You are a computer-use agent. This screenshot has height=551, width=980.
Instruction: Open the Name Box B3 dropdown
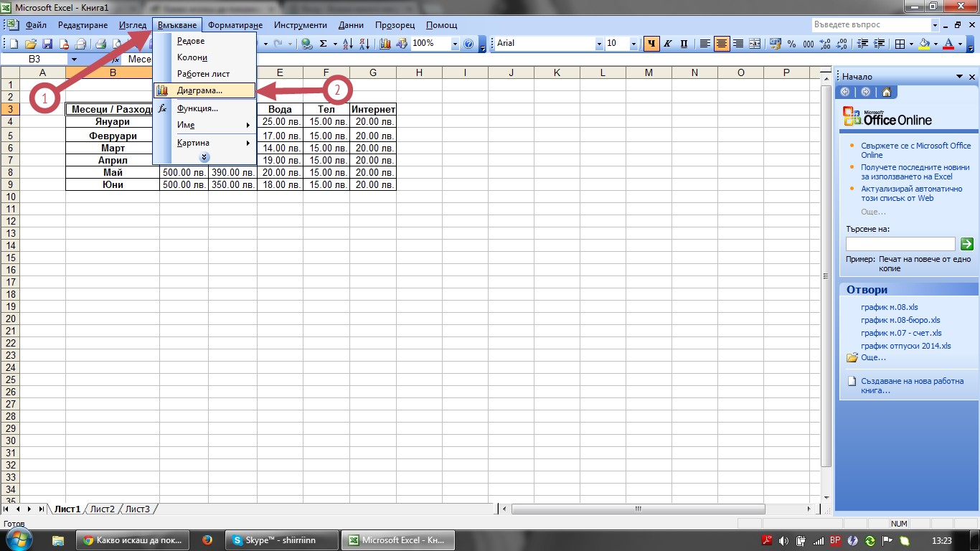pos(74,60)
